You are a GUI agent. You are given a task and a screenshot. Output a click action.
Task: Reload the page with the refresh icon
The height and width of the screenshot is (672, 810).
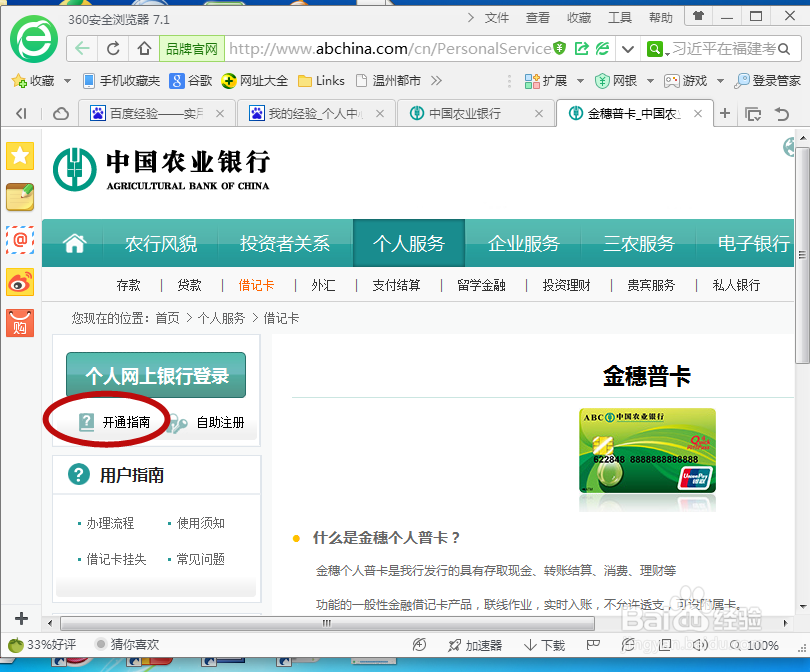[x=113, y=49]
